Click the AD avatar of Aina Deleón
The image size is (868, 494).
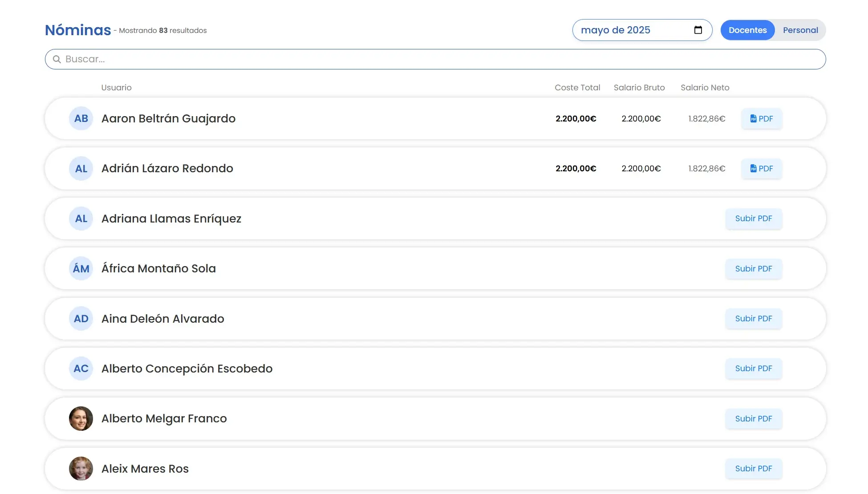coord(81,319)
